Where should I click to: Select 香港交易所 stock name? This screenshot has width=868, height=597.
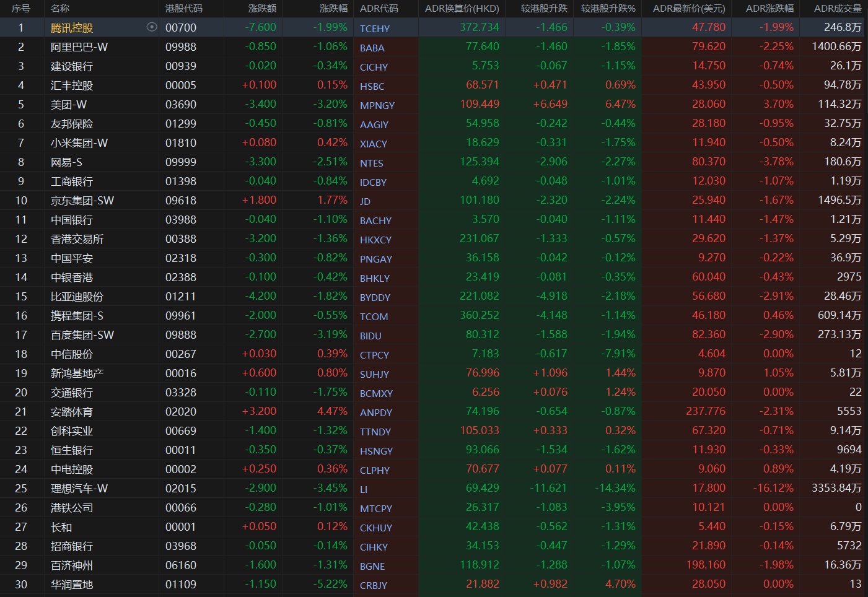click(77, 239)
